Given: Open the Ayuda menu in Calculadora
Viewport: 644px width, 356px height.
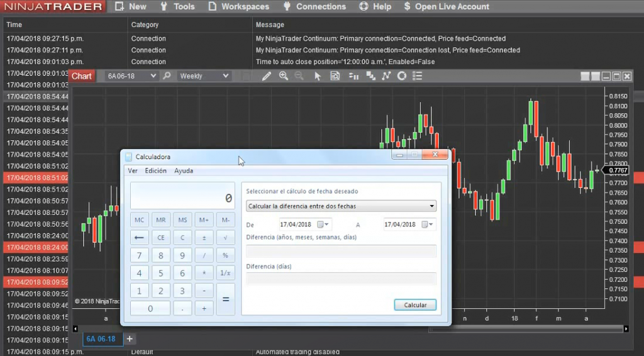Looking at the screenshot, I should coord(184,171).
